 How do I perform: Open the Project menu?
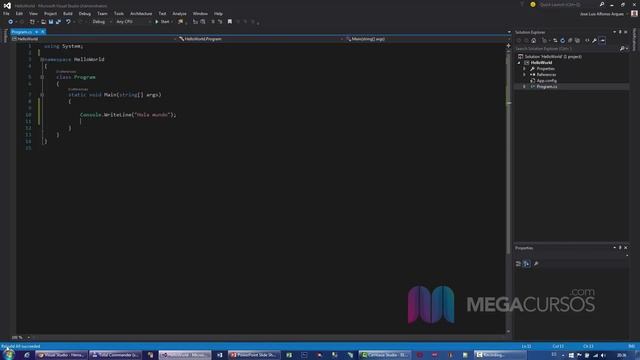click(x=50, y=13)
